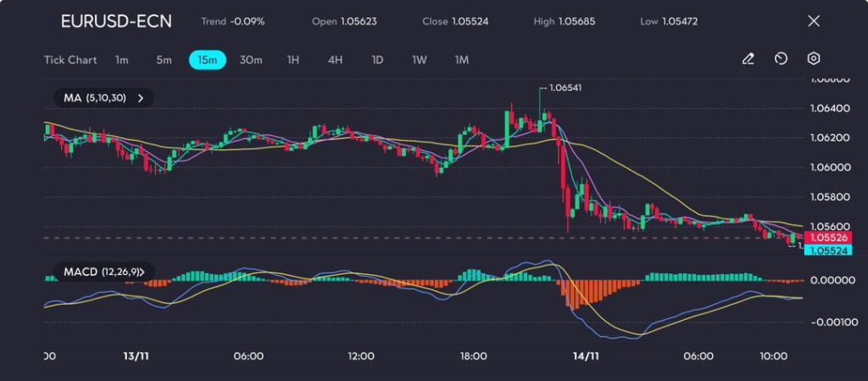
Task: Switch chart to 1W timeframe
Action: click(x=420, y=60)
